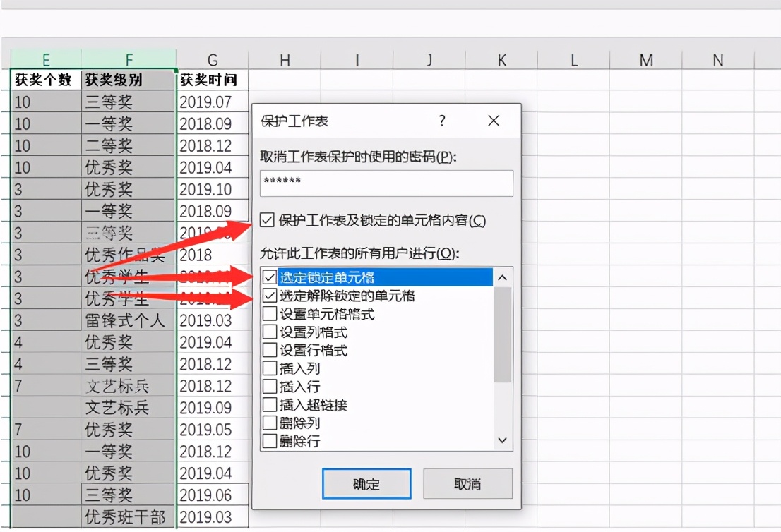Select cell 雷锋式个人
Screen dimensions: 781x532
click(x=129, y=320)
